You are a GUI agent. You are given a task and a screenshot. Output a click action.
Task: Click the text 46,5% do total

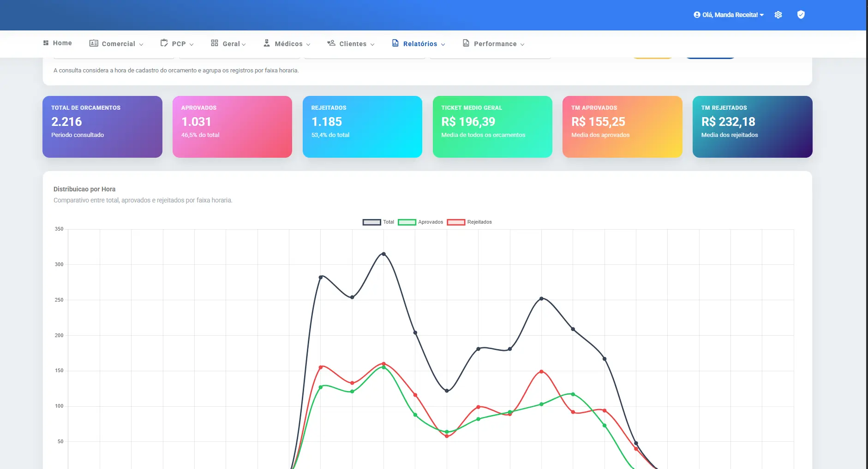[x=200, y=135]
